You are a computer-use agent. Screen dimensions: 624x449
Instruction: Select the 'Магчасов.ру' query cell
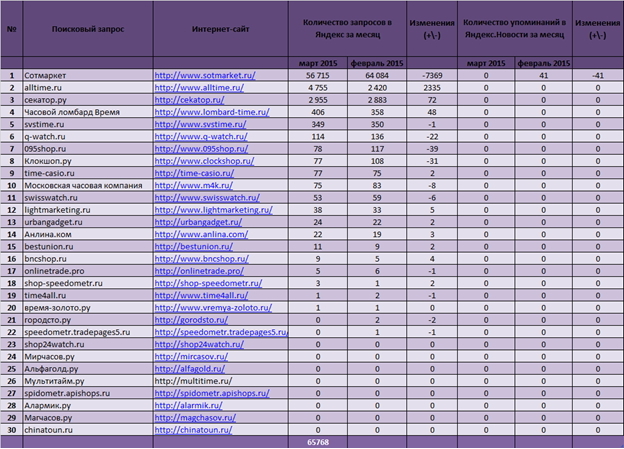[x=88, y=418]
